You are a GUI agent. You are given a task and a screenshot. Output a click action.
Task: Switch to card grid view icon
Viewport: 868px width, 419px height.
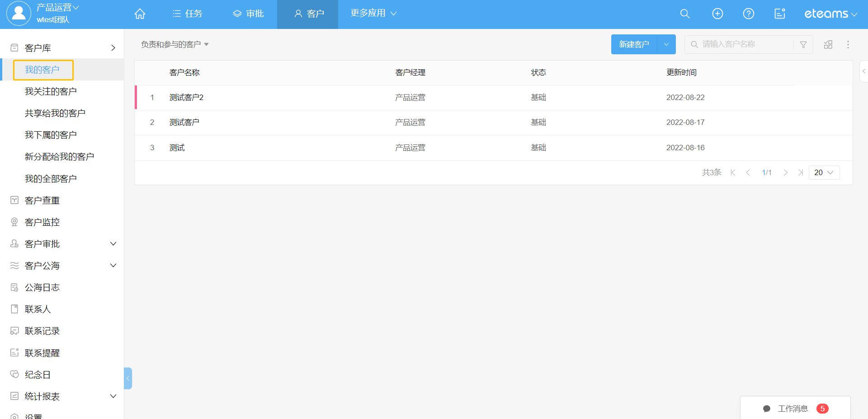(x=828, y=44)
